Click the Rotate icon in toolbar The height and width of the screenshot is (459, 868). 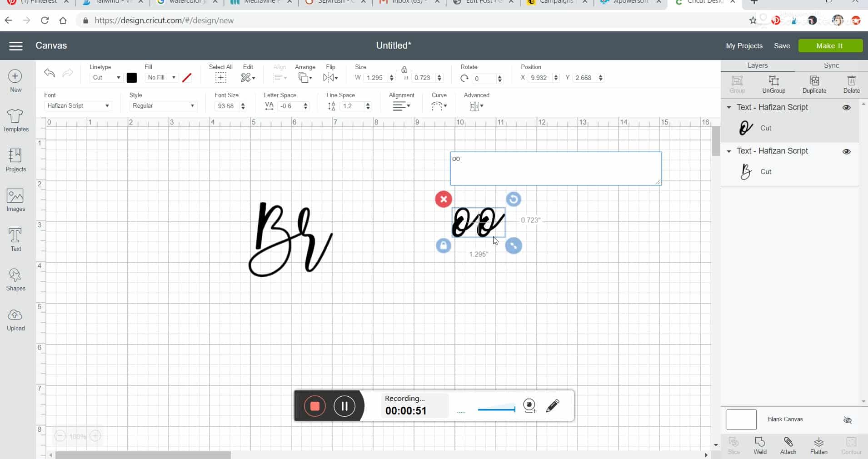point(464,78)
